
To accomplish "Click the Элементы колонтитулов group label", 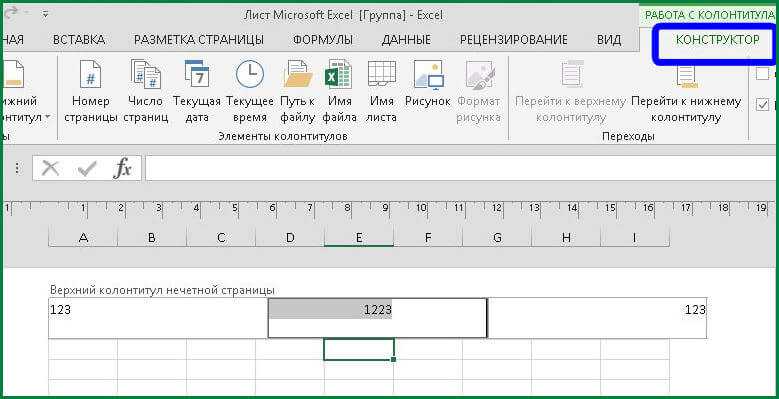I will click(x=283, y=136).
